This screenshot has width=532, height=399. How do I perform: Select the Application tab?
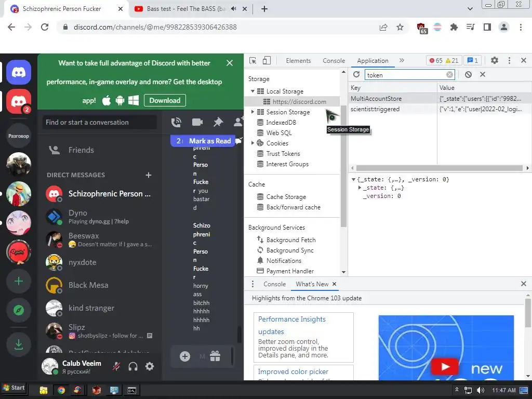coord(373,60)
